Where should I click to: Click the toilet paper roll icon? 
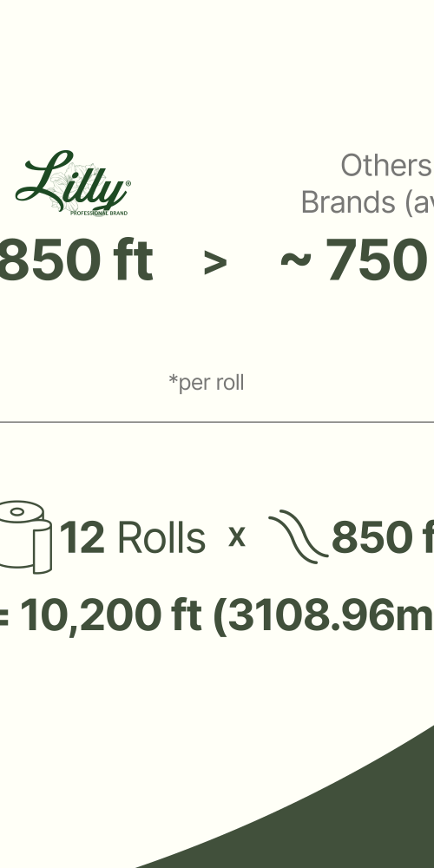point(25,537)
